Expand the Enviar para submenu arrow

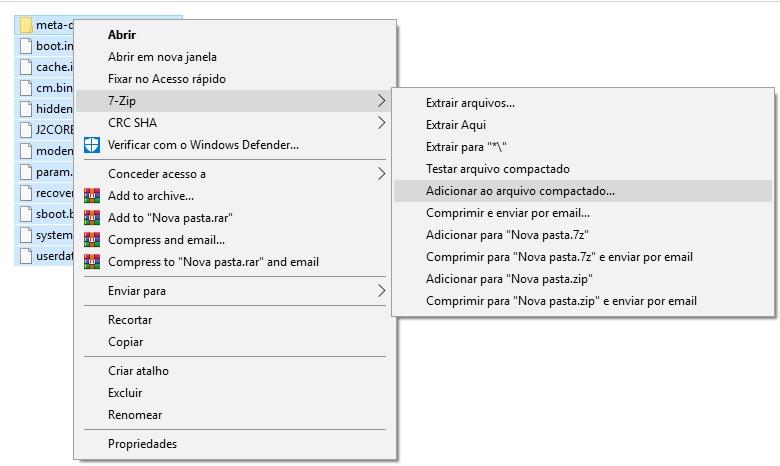pos(381,291)
